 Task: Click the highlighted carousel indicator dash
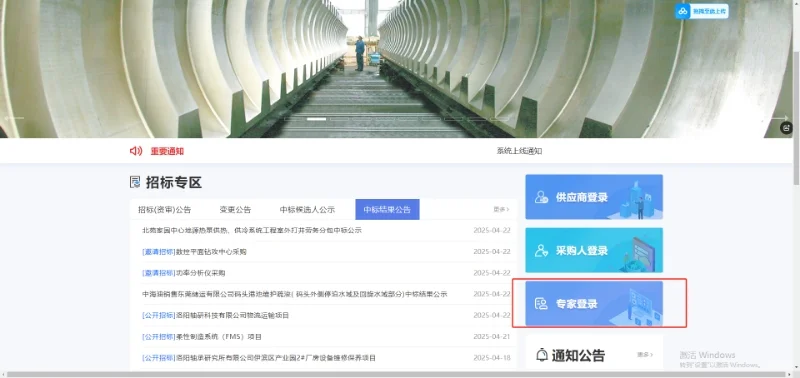tap(316, 119)
